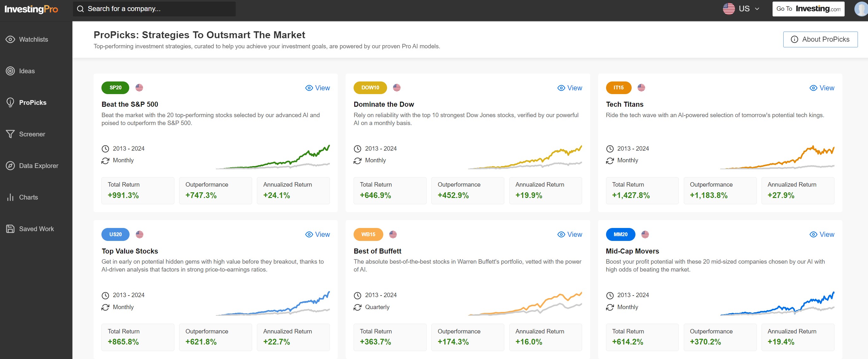Click the search magnifier icon
Viewport: 868px width, 359px height.
(x=80, y=9)
